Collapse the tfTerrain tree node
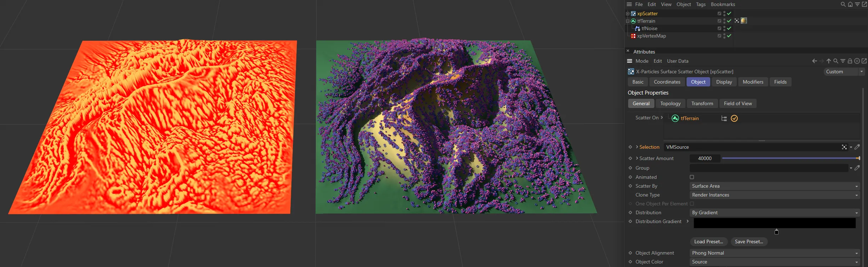Image resolution: width=868 pixels, height=267 pixels. click(x=628, y=21)
